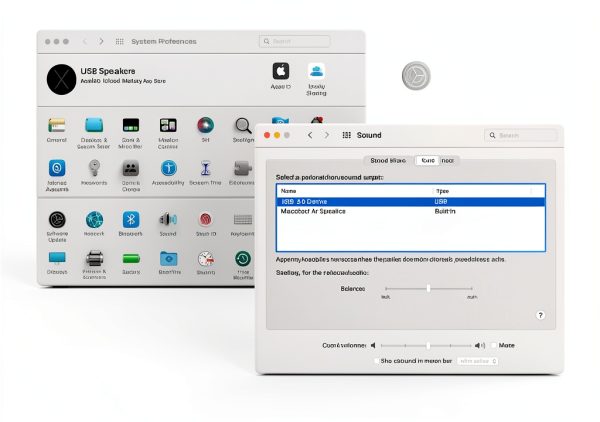Open Internet Accounts preferences
This screenshot has width=600, height=422.
[57, 168]
